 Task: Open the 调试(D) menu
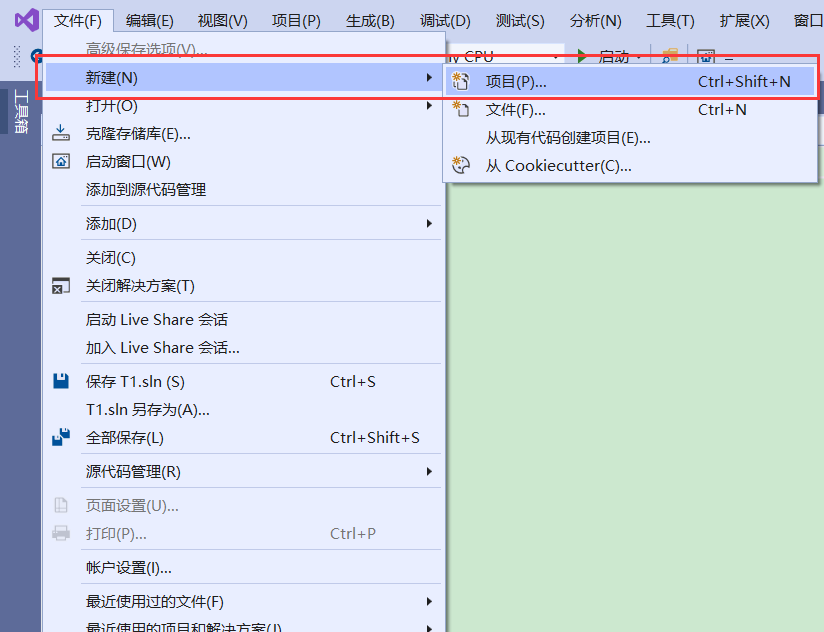click(445, 21)
